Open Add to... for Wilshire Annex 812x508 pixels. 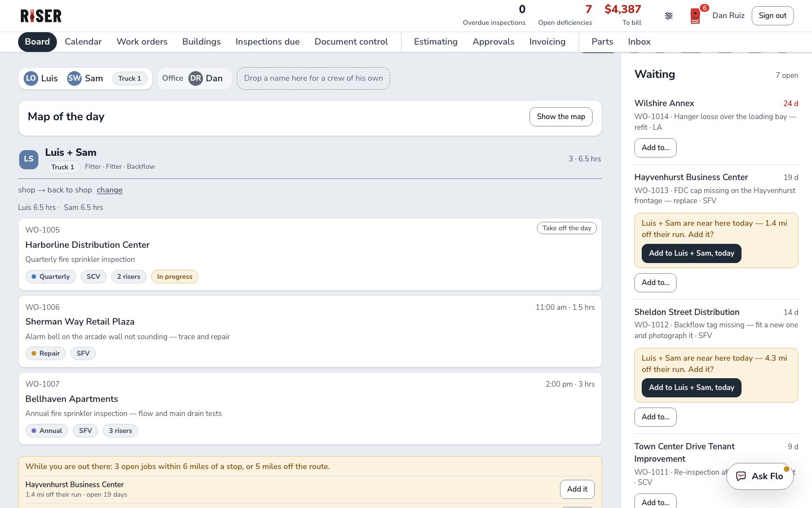[655, 148]
